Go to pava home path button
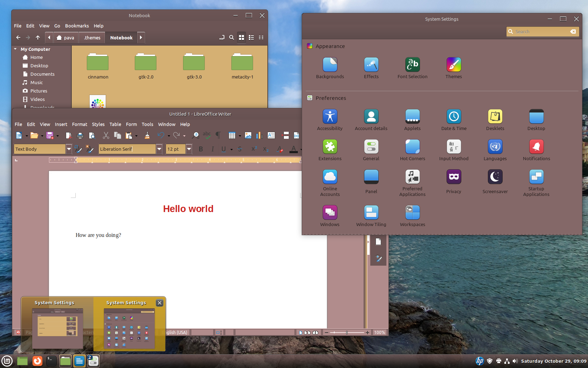Viewport: 588px width, 368px height. pos(65,38)
